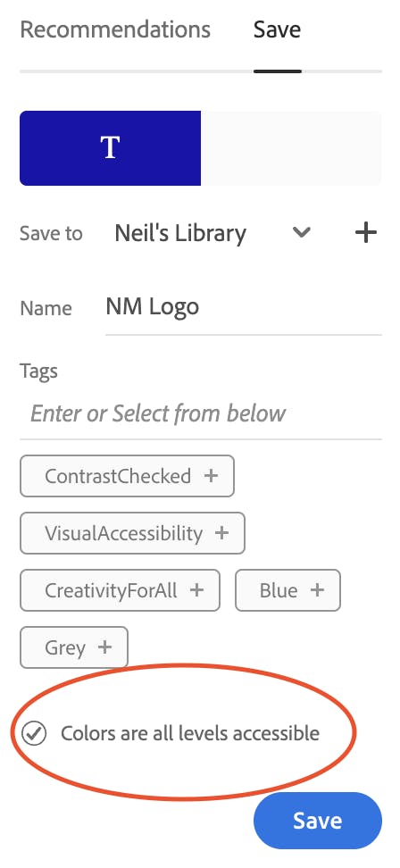Select the Save tab

point(277,29)
